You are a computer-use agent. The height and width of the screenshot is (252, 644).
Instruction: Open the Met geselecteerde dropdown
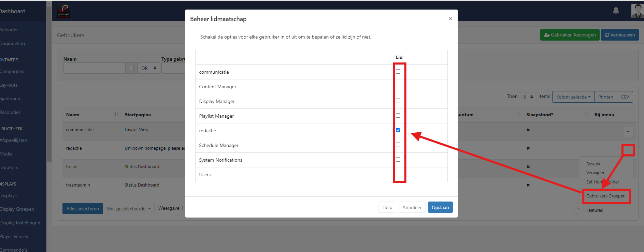pyautogui.click(x=128, y=209)
